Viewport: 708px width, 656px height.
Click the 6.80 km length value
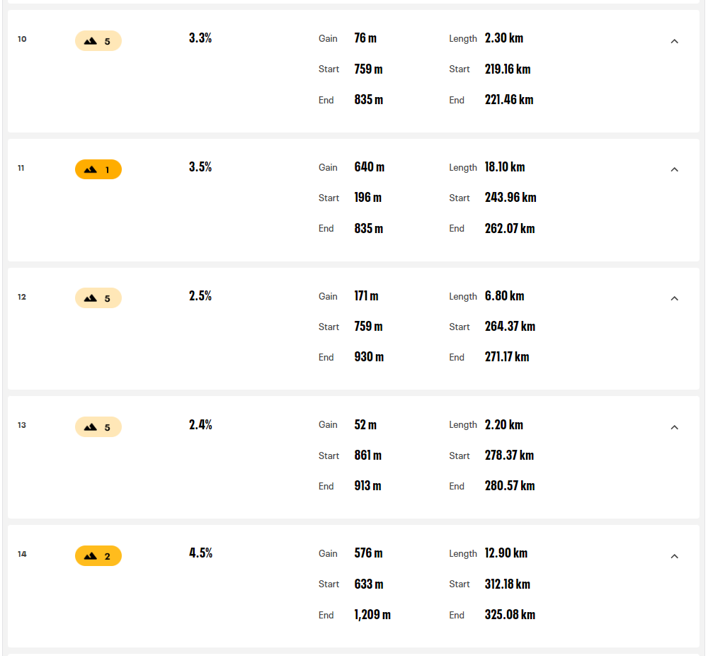click(504, 296)
